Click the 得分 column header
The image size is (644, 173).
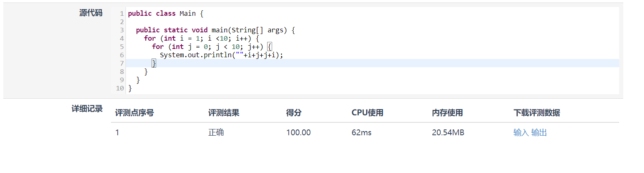click(294, 113)
